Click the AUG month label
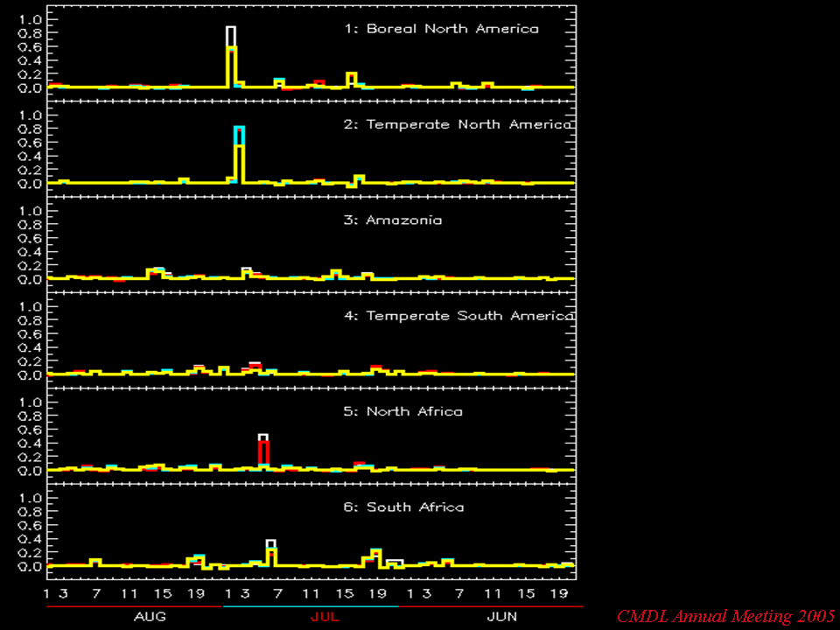840x630 pixels. pos(150,617)
